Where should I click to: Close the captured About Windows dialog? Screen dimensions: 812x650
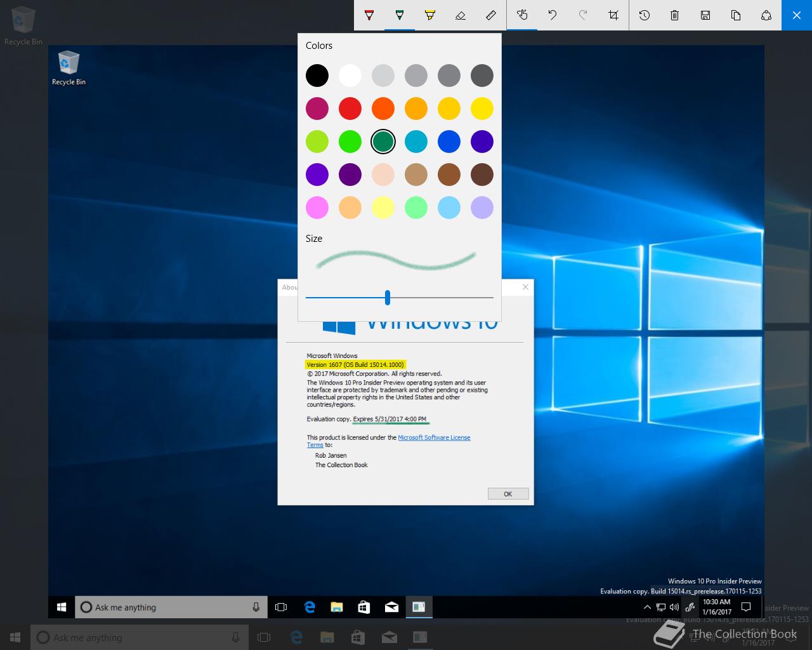(525, 287)
